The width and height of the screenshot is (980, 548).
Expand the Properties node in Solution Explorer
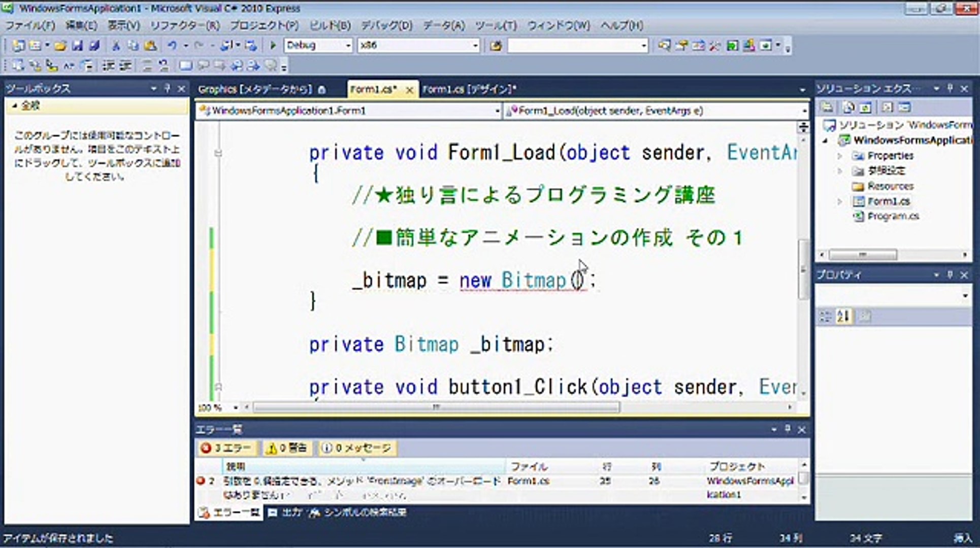[x=840, y=156]
